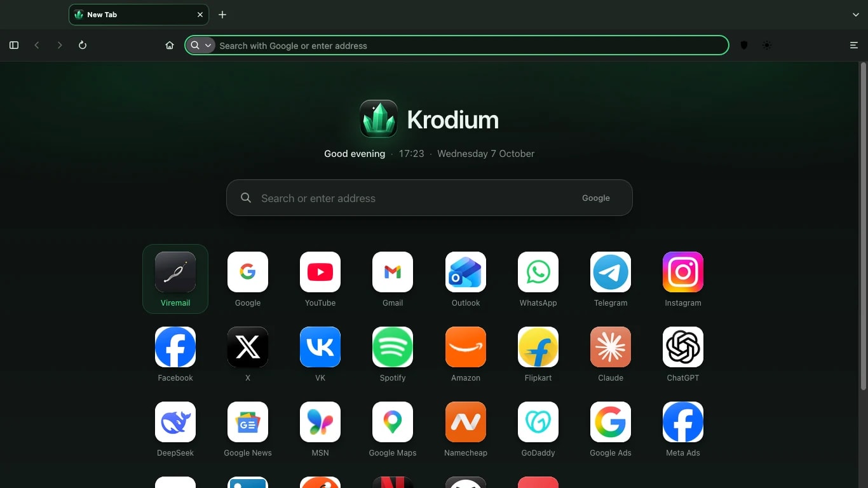
Task: Click the 17:23 clock text
Action: pyautogui.click(x=411, y=154)
